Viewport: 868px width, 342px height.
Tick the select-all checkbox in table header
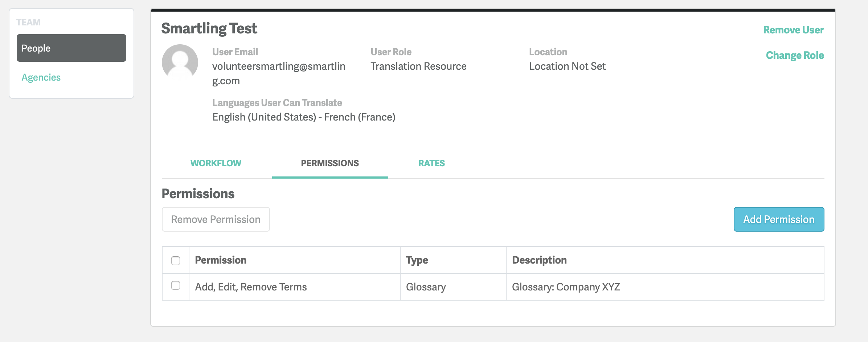[176, 261]
